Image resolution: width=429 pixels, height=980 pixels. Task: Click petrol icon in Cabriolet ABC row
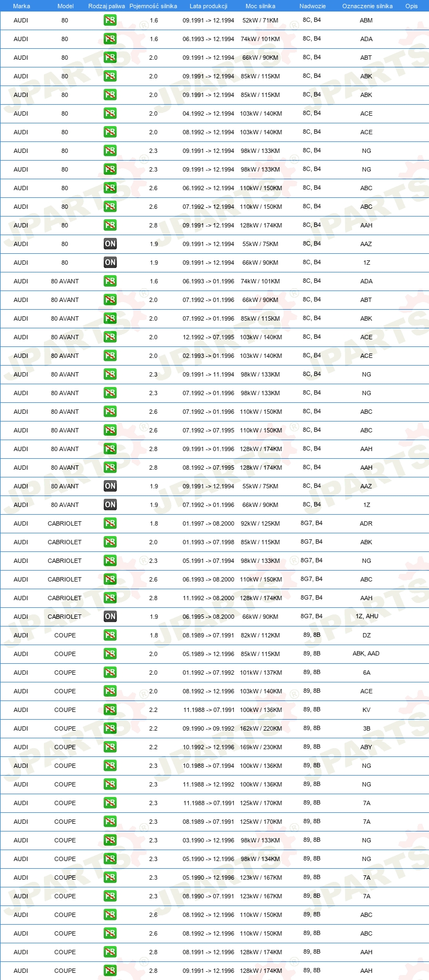(x=110, y=579)
